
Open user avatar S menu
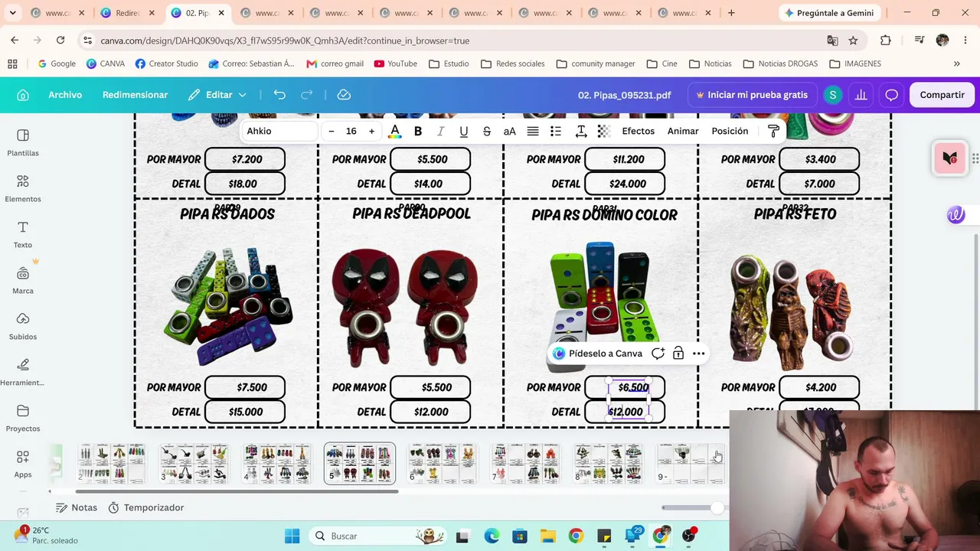point(832,95)
